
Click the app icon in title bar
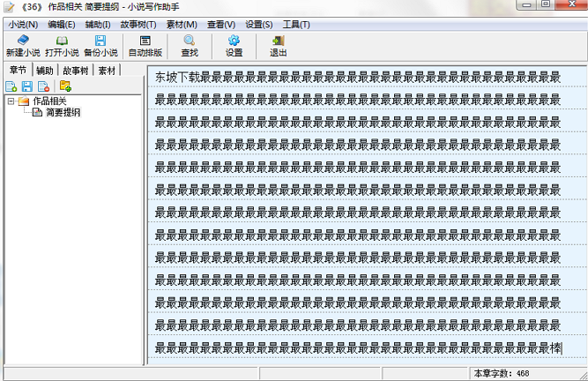pos(9,7)
